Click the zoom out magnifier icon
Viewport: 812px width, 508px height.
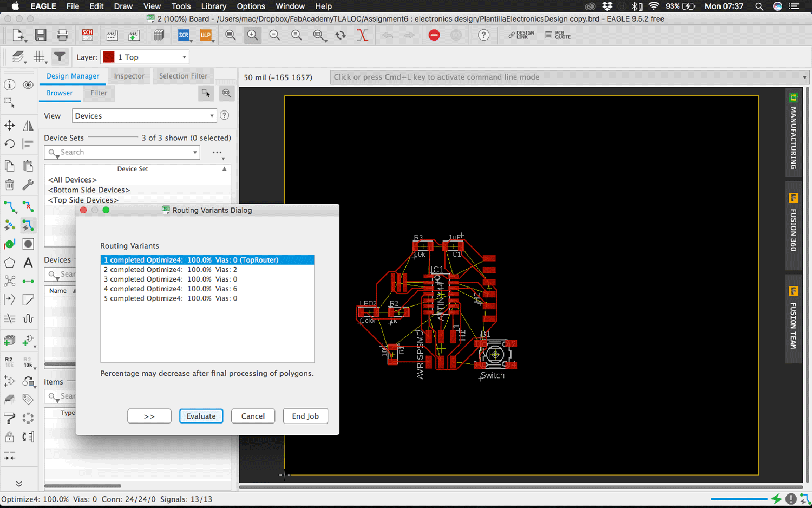tap(274, 36)
